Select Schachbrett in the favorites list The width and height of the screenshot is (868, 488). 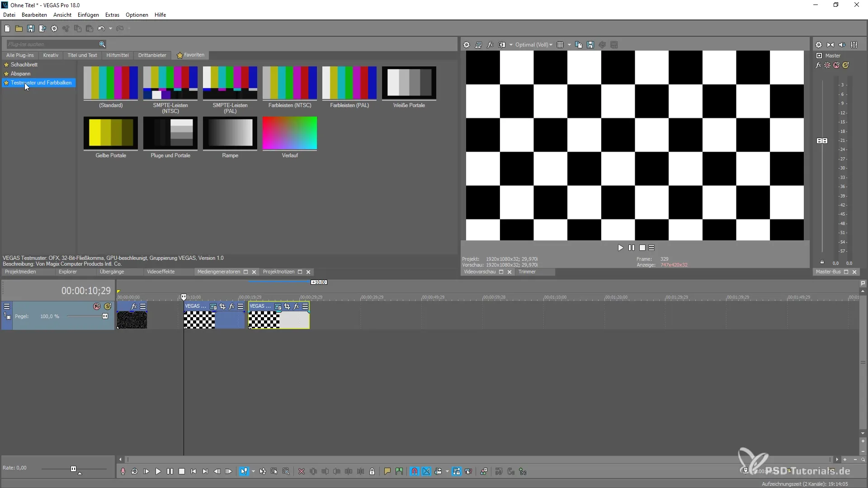pos(24,65)
